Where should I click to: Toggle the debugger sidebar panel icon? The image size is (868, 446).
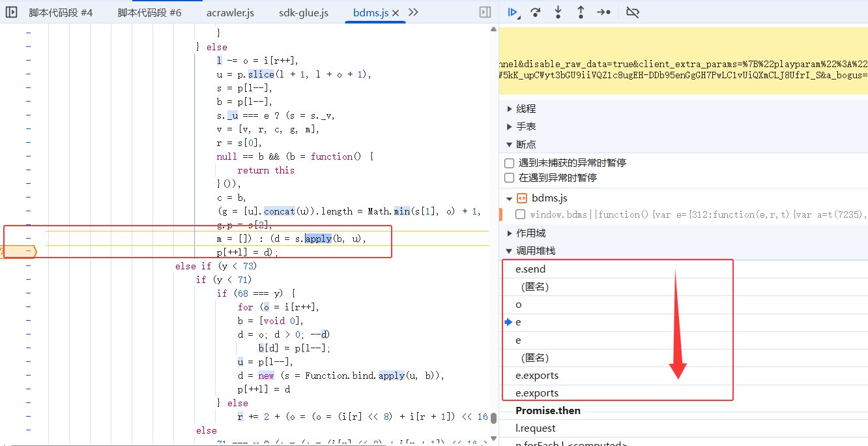pos(484,12)
